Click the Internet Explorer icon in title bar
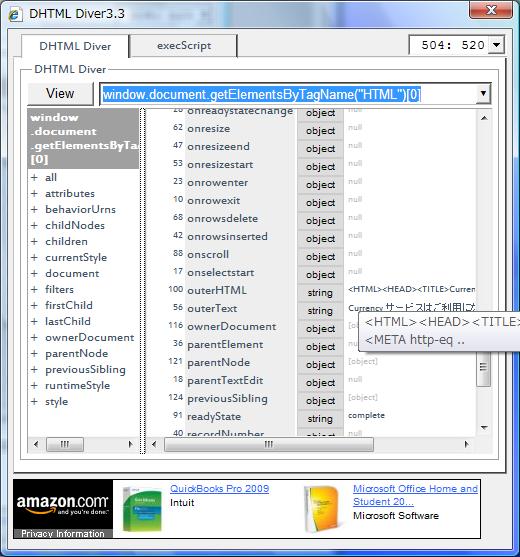This screenshot has height=557, width=520. tap(15, 14)
